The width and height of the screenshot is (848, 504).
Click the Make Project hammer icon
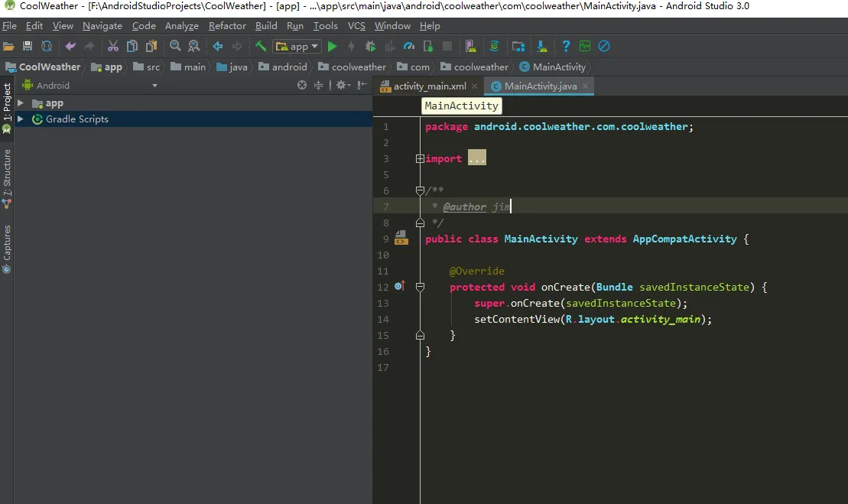click(261, 47)
